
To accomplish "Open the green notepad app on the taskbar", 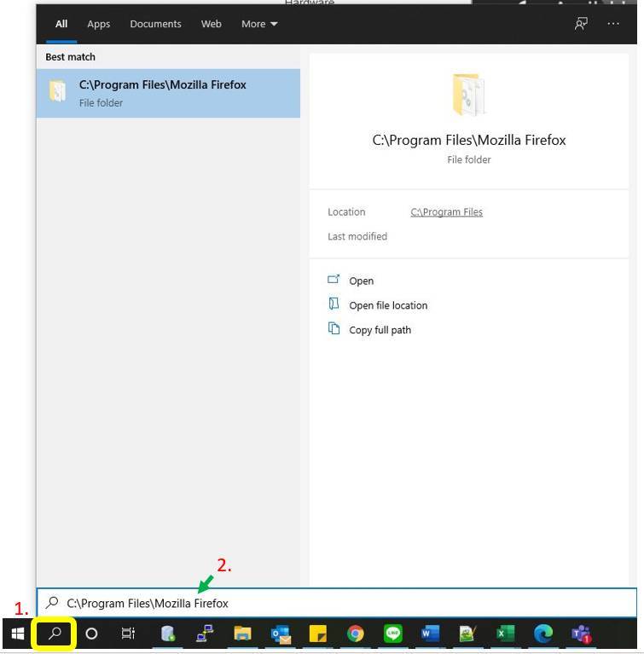I will pyautogui.click(x=467, y=634).
